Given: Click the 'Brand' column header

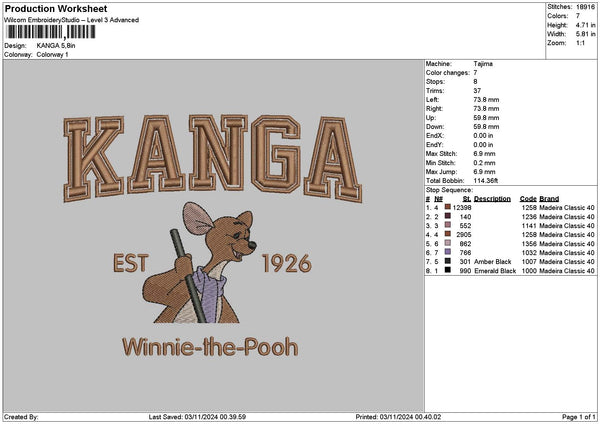Looking at the screenshot, I should coord(549,199).
